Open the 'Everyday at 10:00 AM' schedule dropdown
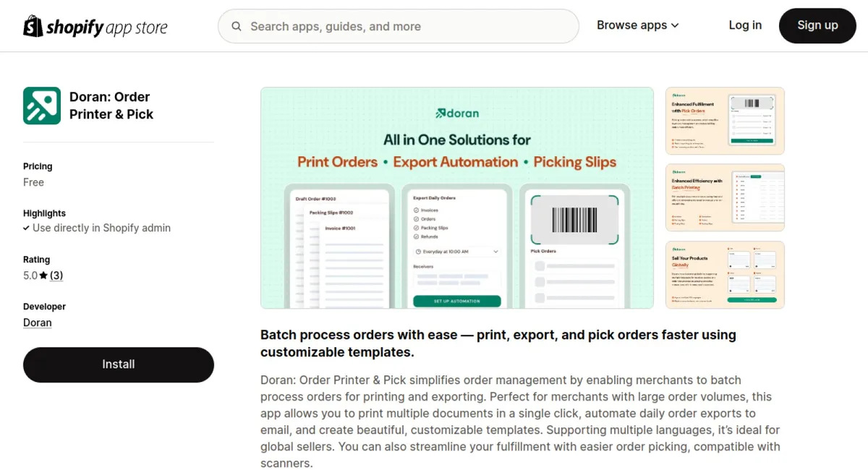This screenshot has width=868, height=470. click(456, 252)
